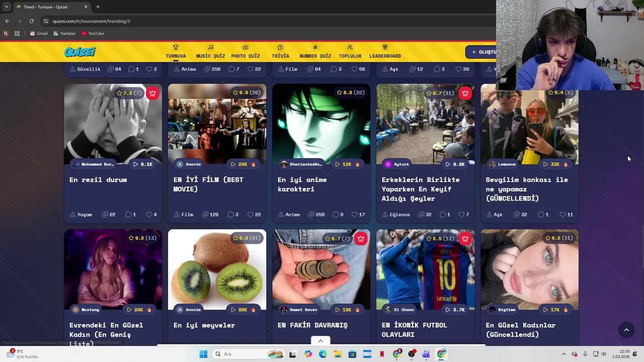Open Netflix from the taskbar

click(382, 354)
